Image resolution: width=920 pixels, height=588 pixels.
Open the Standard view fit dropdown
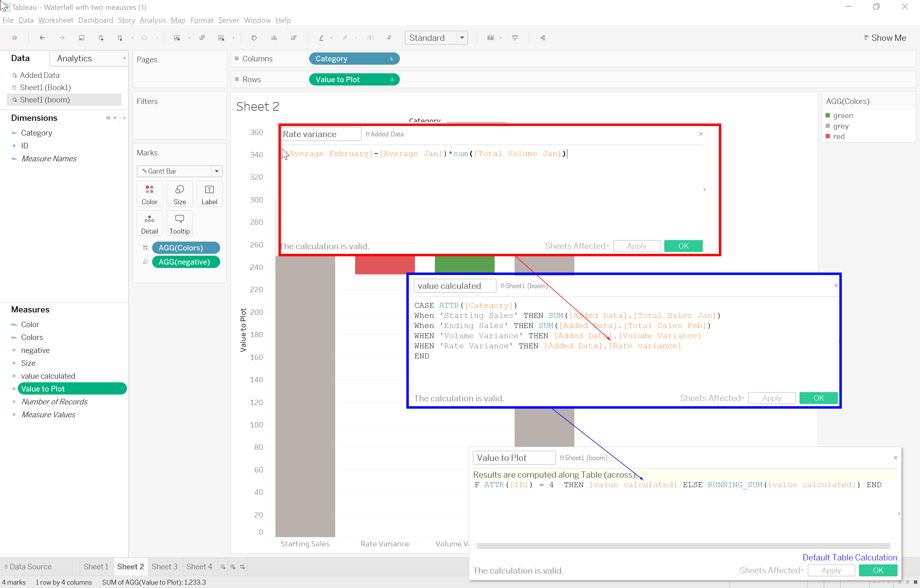[462, 37]
